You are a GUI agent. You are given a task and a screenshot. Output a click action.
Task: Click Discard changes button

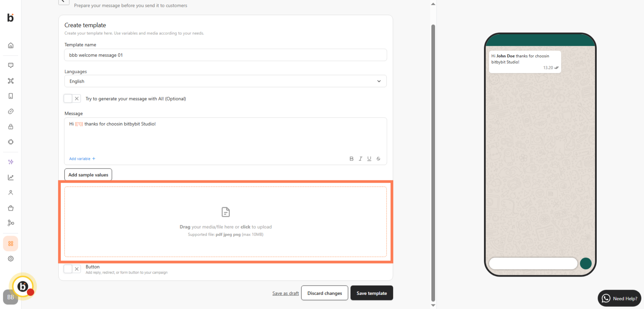tap(324, 293)
